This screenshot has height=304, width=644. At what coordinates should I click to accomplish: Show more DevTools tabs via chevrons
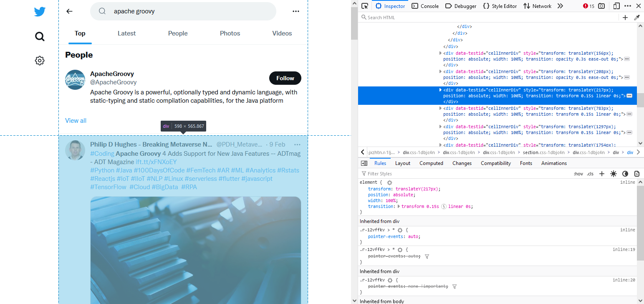pos(560,6)
